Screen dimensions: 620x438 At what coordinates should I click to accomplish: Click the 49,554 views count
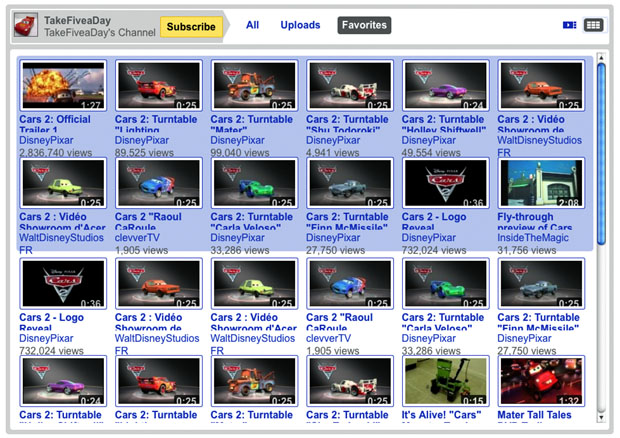pyautogui.click(x=431, y=153)
